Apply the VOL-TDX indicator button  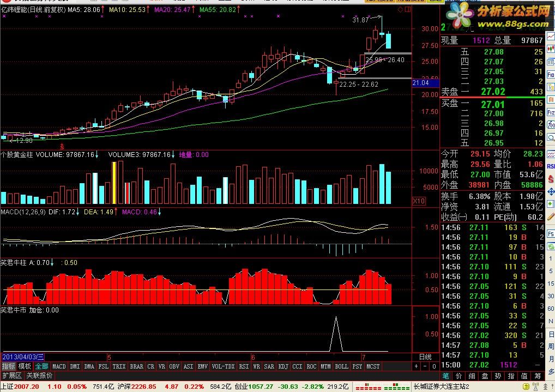pos(223,366)
